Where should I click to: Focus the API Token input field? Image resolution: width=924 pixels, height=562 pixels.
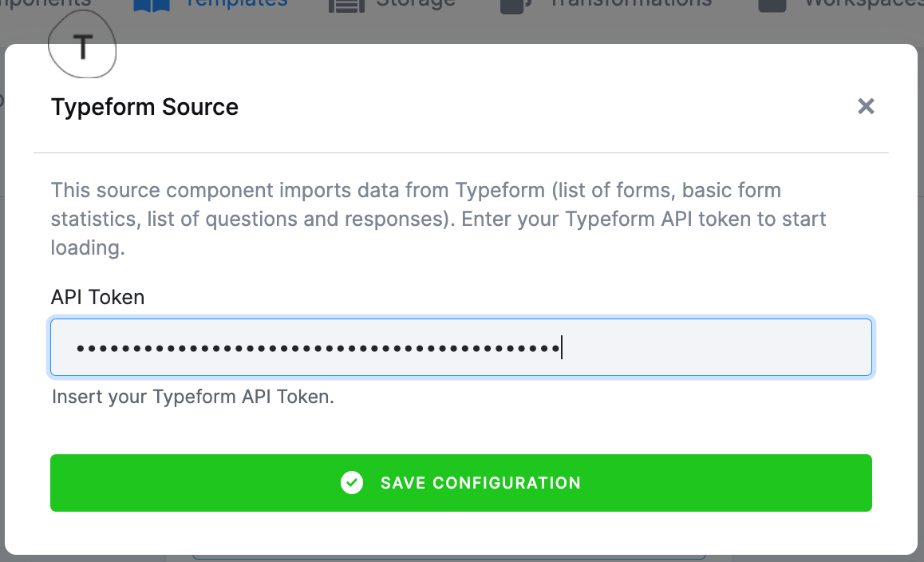click(x=461, y=346)
